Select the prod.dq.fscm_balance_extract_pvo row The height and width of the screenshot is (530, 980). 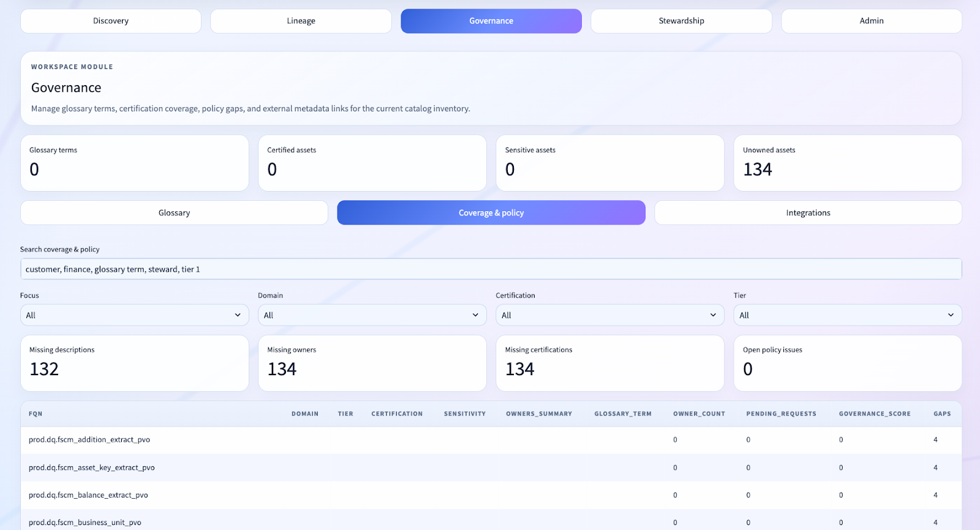pos(88,495)
